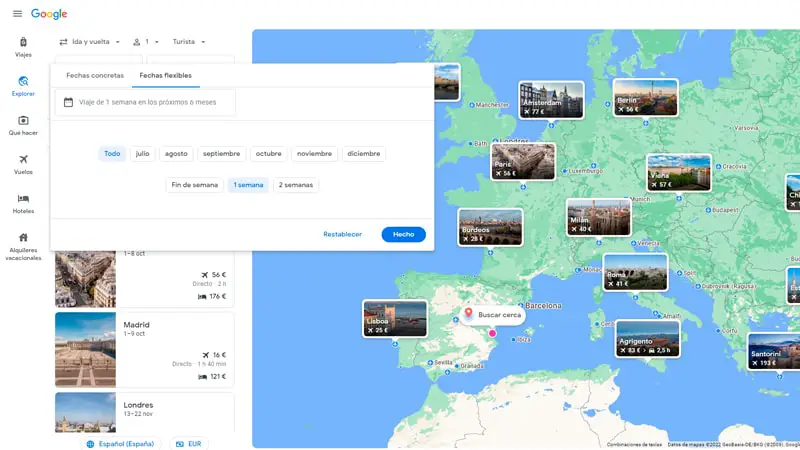The image size is (800, 450).
Task: Open the Milán 40 € map card
Action: 598,217
